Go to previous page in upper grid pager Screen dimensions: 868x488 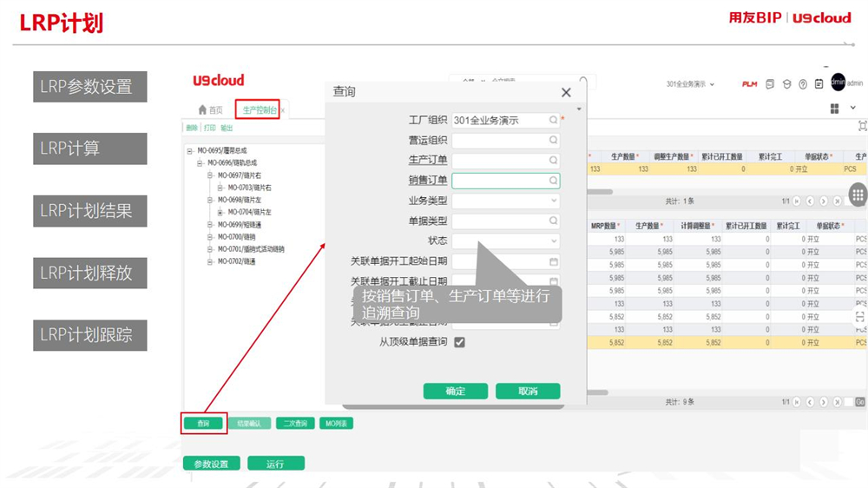810,201
